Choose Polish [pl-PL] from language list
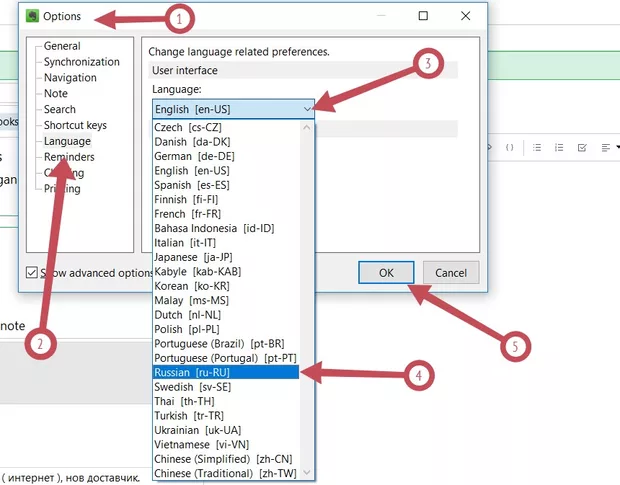620x485 pixels. click(226, 329)
